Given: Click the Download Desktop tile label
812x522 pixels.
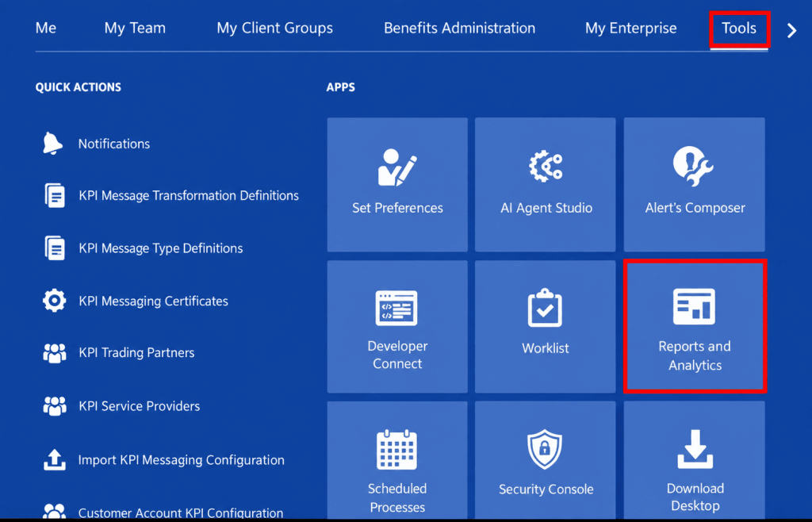Looking at the screenshot, I should point(695,497).
